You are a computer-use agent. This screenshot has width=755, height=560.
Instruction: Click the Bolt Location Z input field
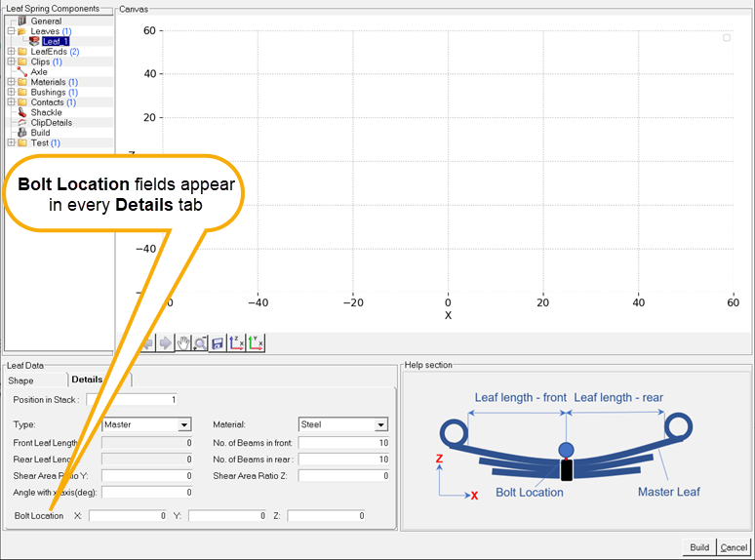point(327,515)
